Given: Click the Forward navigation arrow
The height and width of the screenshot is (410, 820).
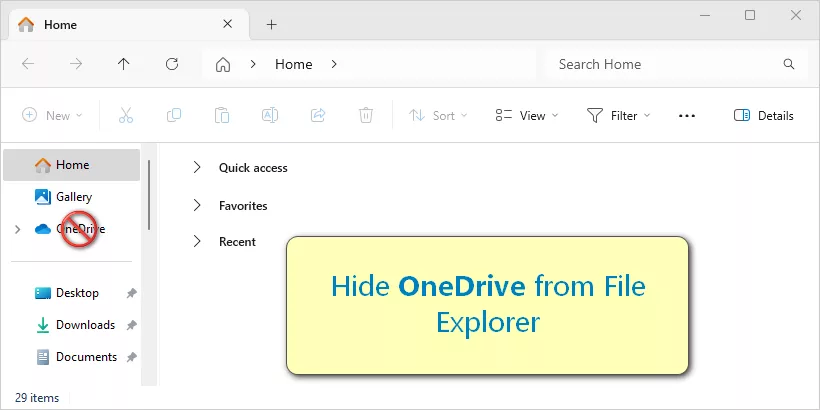Looking at the screenshot, I should 76,64.
